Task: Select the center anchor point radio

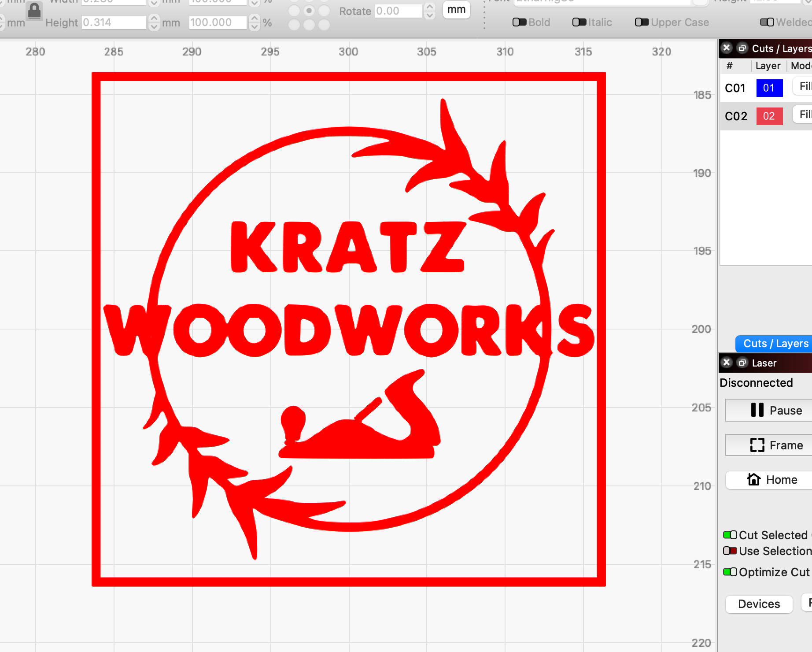Action: [309, 11]
